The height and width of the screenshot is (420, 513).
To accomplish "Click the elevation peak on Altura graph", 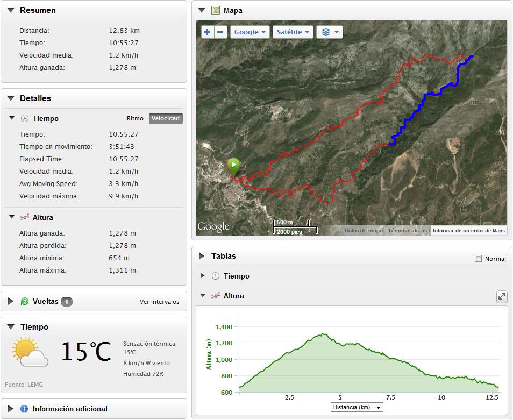I will tap(324, 334).
